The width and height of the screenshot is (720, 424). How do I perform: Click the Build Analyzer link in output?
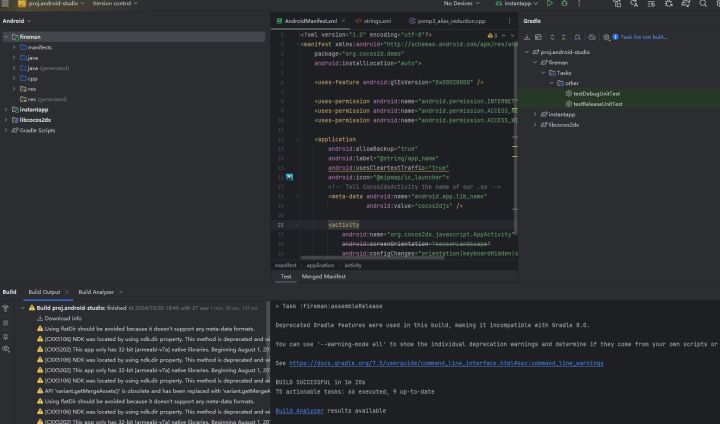point(299,410)
